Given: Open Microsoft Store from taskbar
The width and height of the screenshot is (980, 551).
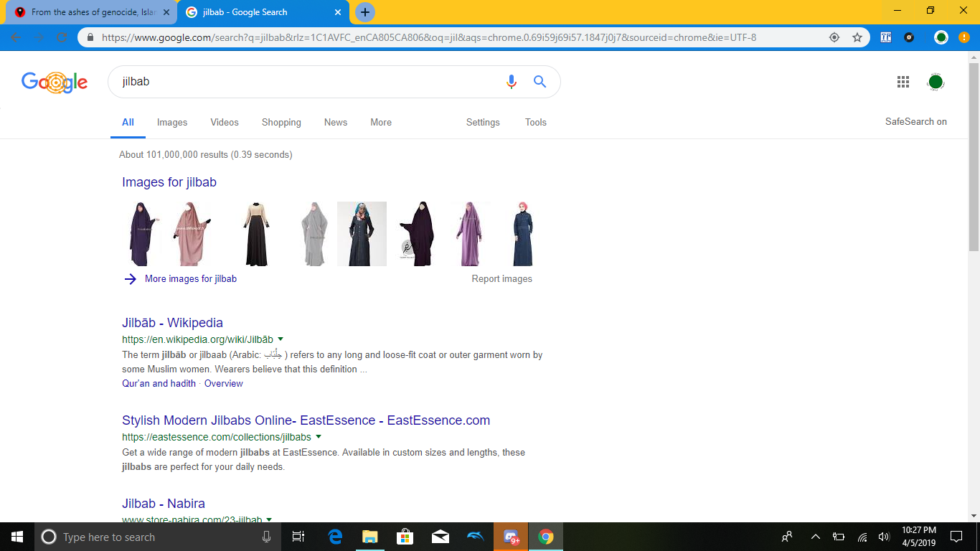Looking at the screenshot, I should [405, 537].
